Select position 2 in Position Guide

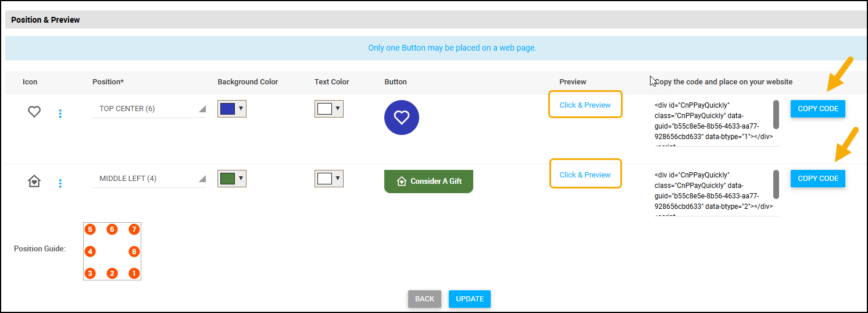pos(112,273)
